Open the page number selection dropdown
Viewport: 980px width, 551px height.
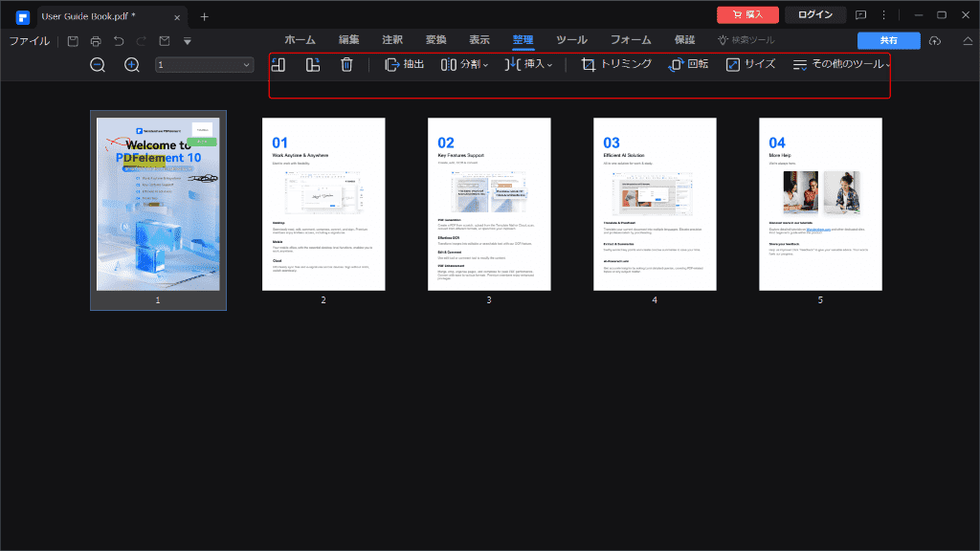[x=205, y=64]
